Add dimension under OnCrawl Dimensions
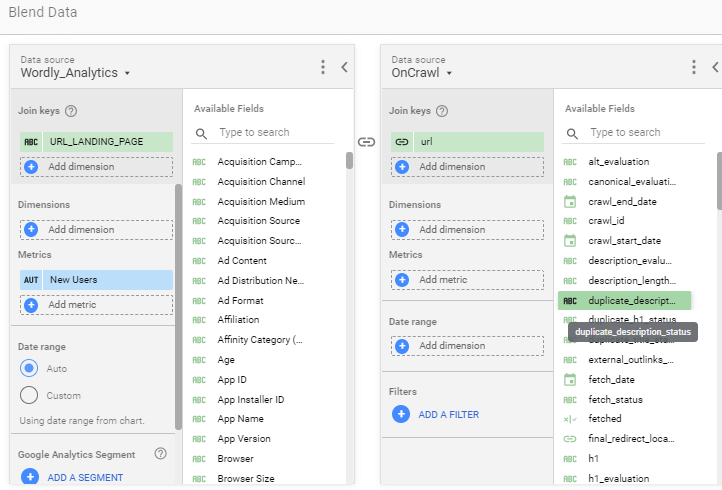This screenshot has width=722, height=490. [x=467, y=229]
